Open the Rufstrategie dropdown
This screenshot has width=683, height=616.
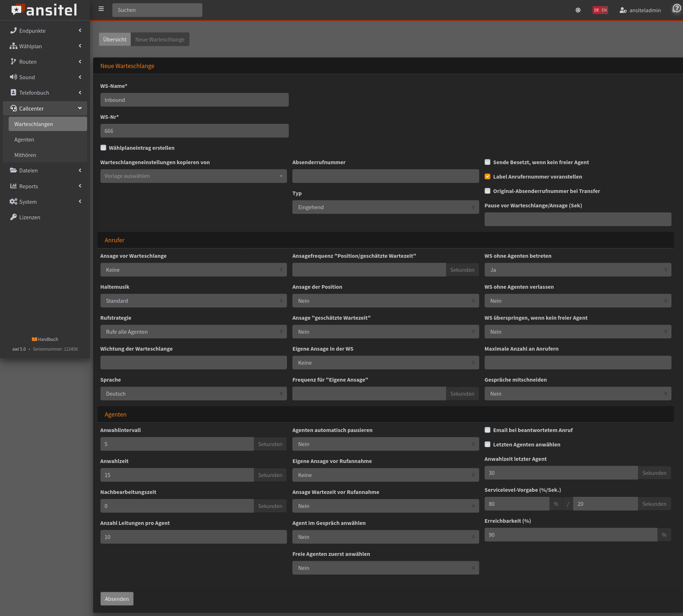[193, 332]
